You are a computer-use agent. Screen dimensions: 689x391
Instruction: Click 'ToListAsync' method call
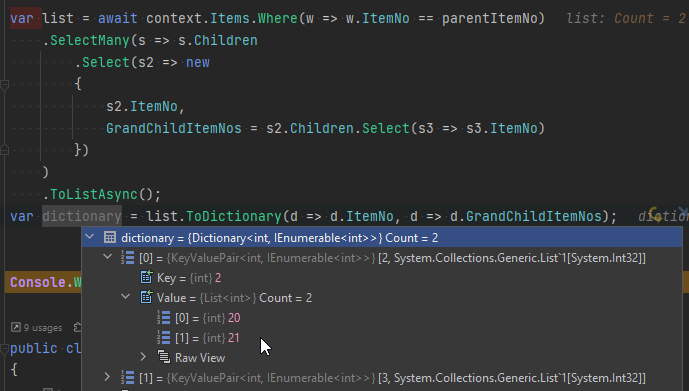pyautogui.click(x=94, y=194)
